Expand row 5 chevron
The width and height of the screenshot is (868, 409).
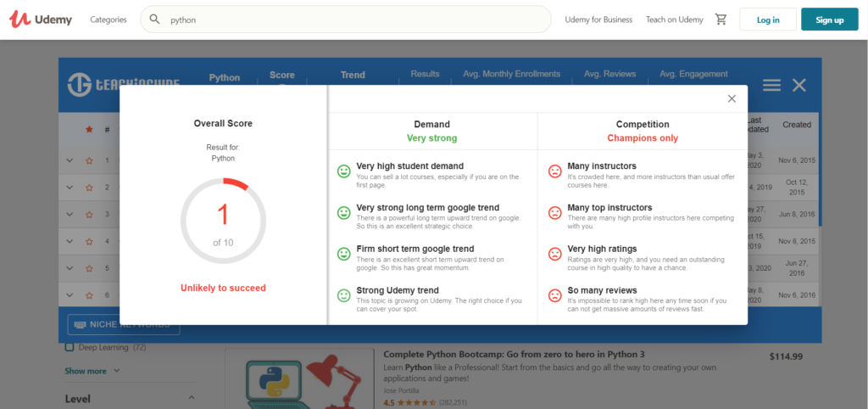coord(70,268)
